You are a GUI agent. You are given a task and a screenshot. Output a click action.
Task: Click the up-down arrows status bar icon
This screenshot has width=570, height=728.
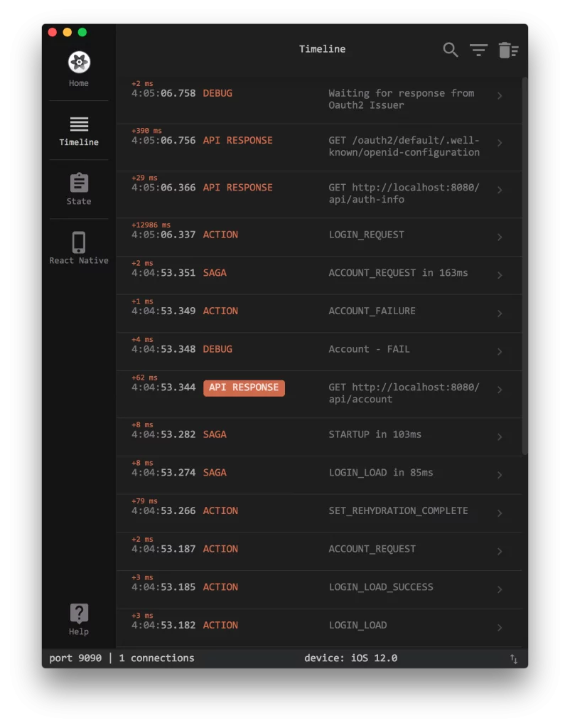tap(513, 658)
